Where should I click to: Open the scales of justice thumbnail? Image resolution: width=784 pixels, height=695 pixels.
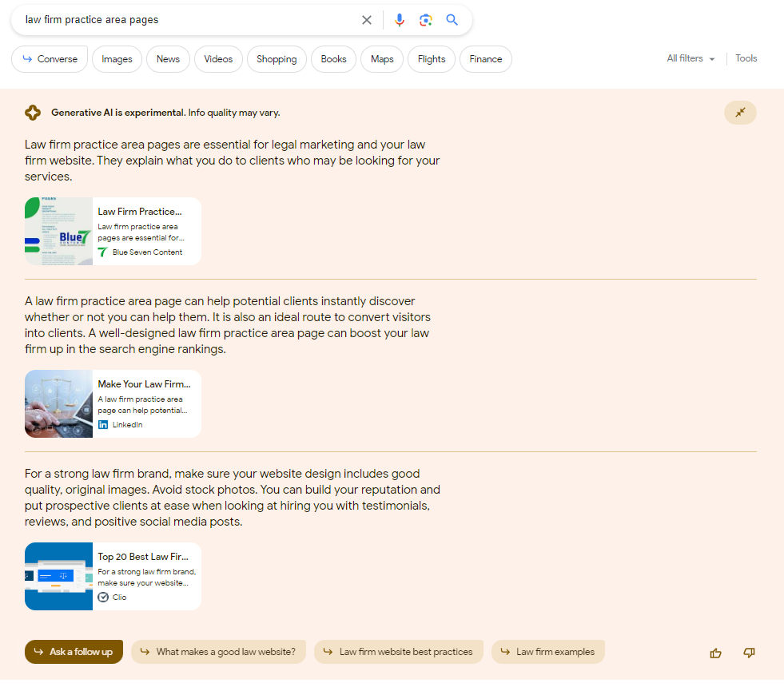coord(58,403)
